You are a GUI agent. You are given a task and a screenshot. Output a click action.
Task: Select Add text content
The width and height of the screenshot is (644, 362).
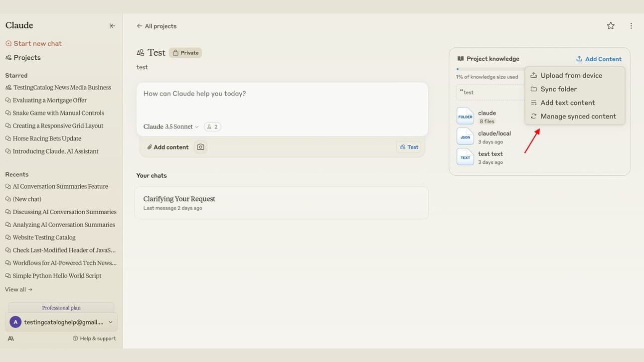[x=575, y=103]
